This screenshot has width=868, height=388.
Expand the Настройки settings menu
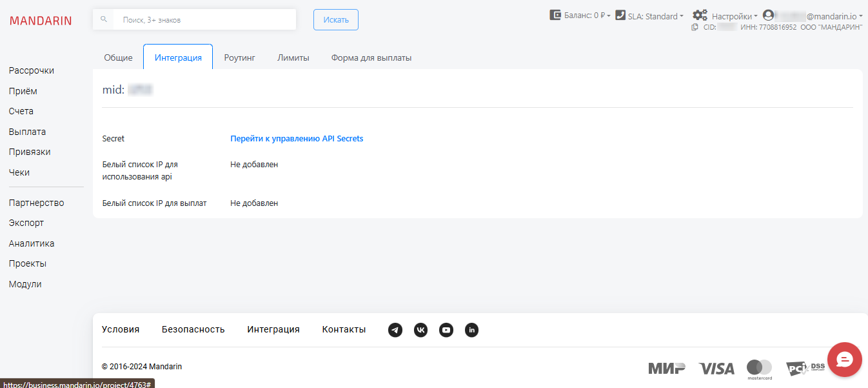tap(725, 15)
